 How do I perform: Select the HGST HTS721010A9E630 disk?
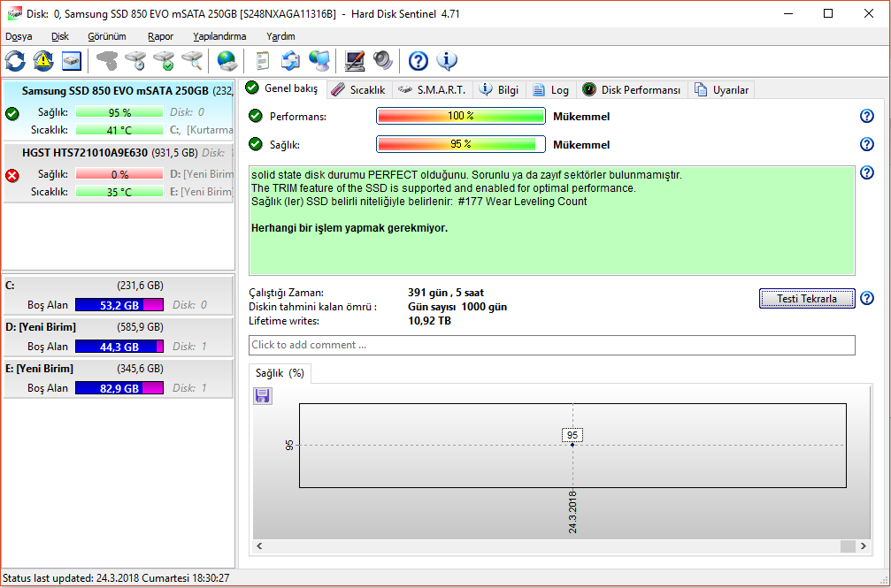pyautogui.click(x=119, y=172)
